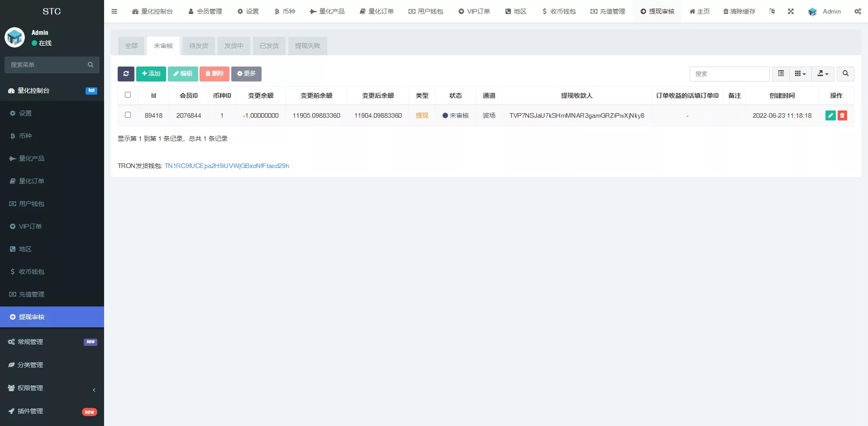Open the search magnifier in the table toolbar
Viewport: 868px width, 426px height.
click(844, 74)
